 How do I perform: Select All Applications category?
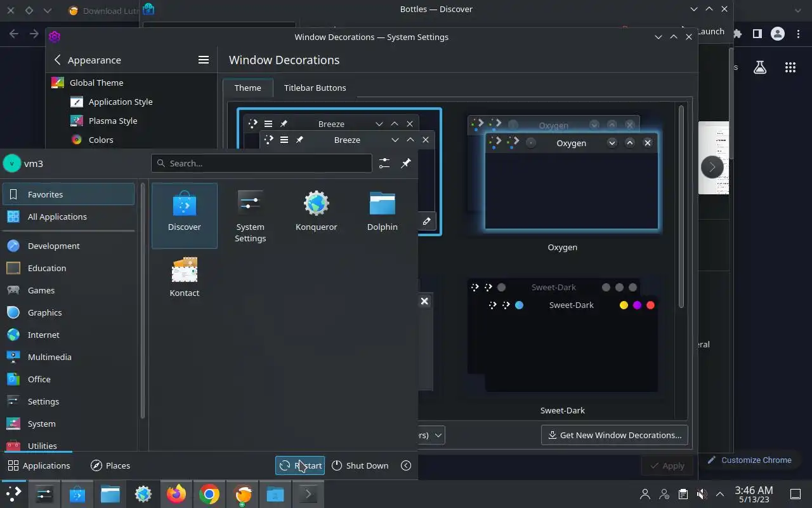pyautogui.click(x=69, y=217)
